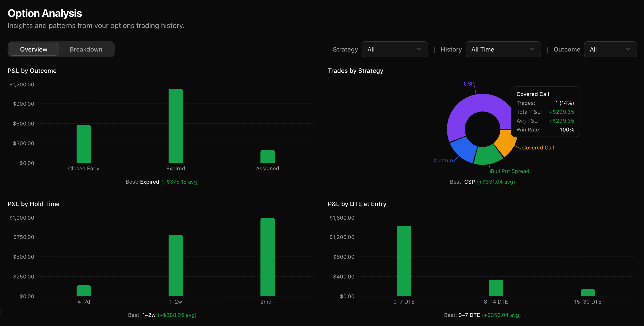
Task: Click the Custom label on the pie chart
Action: [443, 161]
